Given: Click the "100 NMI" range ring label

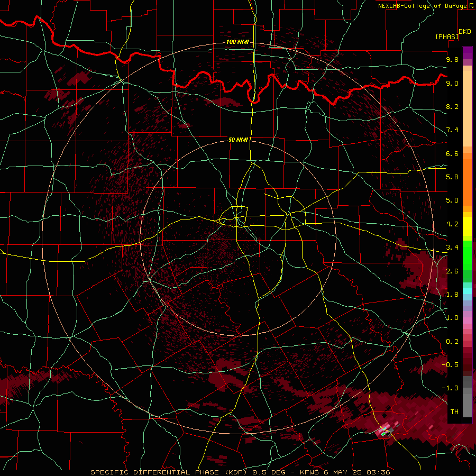Looking at the screenshot, I should coord(237,42).
